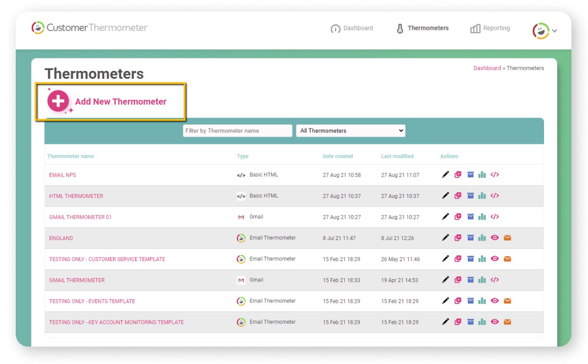This screenshot has height=364, width=588.
Task: Open the Thermometers nav item
Action: point(422,28)
